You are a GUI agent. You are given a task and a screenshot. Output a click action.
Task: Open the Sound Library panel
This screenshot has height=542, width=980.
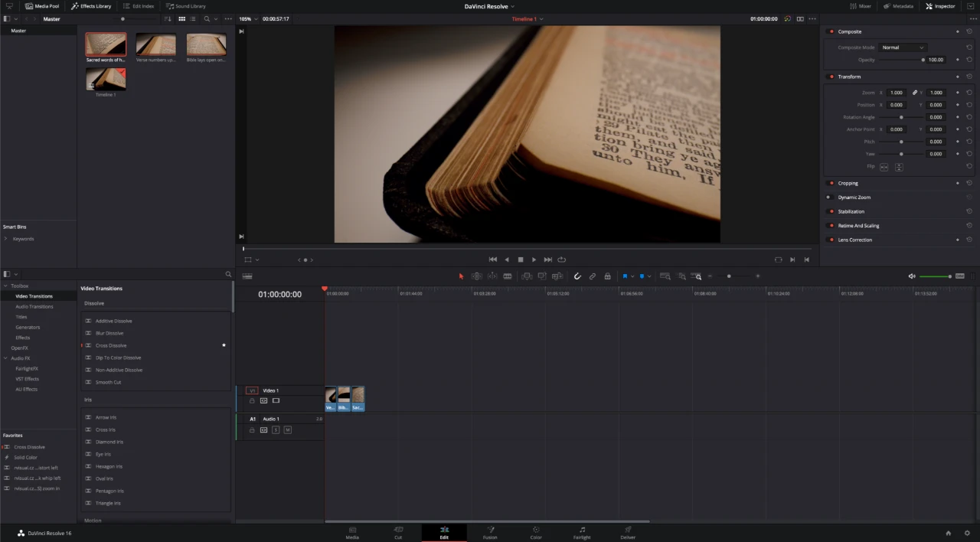click(186, 6)
